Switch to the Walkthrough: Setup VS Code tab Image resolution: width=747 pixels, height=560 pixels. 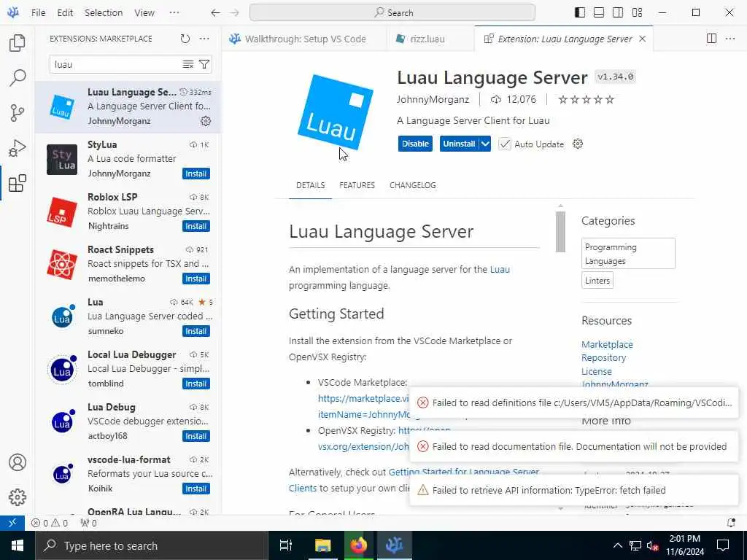305,39
